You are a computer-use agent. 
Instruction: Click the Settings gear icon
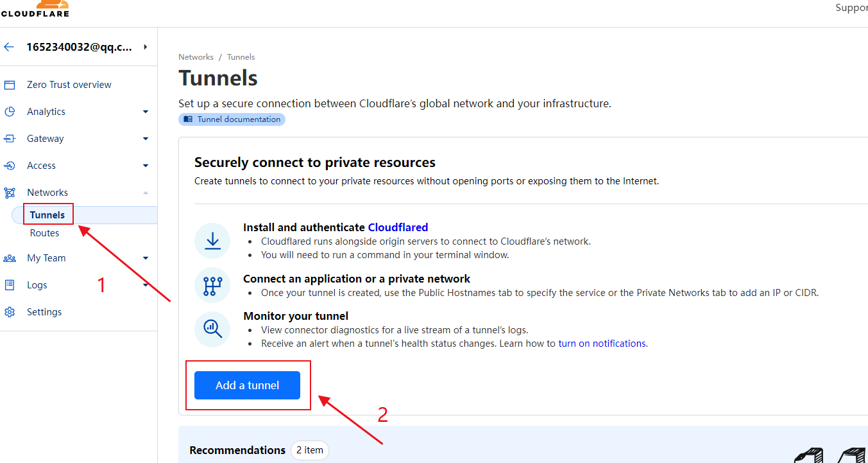[x=10, y=312]
